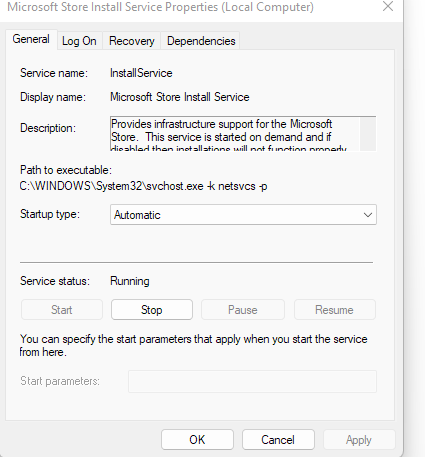This screenshot has width=425, height=457.
Task: Click the 'Start parameters:' label
Action: pos(60,381)
